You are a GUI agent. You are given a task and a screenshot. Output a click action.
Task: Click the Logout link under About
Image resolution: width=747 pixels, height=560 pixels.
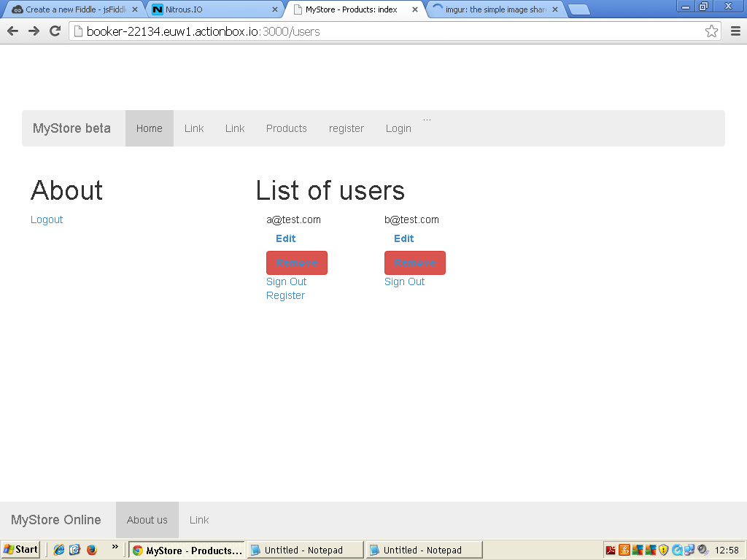pos(47,219)
